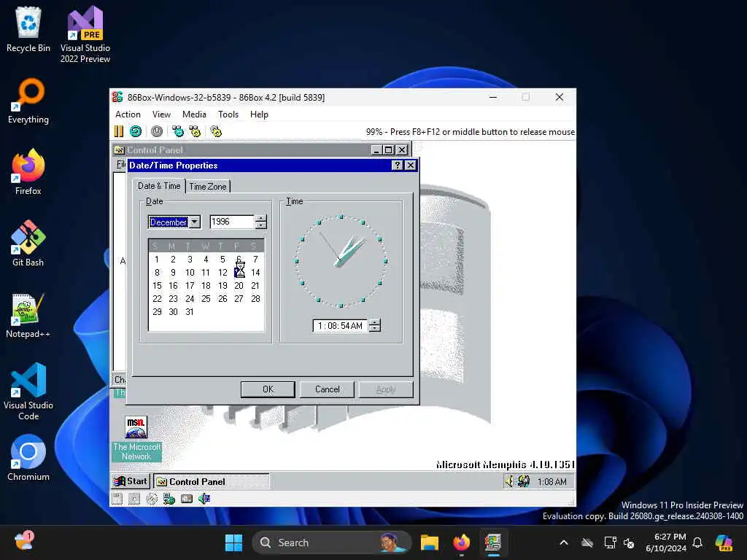Select day 25 in the calendar
This screenshot has height=560, width=747.
206,298
